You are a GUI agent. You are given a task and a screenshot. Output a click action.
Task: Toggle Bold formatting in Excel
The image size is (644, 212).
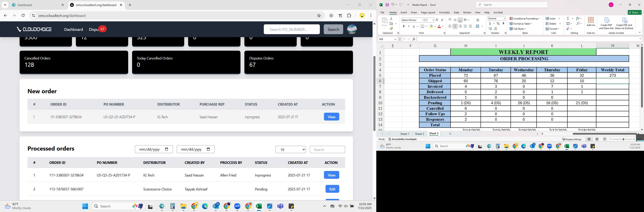click(x=404, y=26)
